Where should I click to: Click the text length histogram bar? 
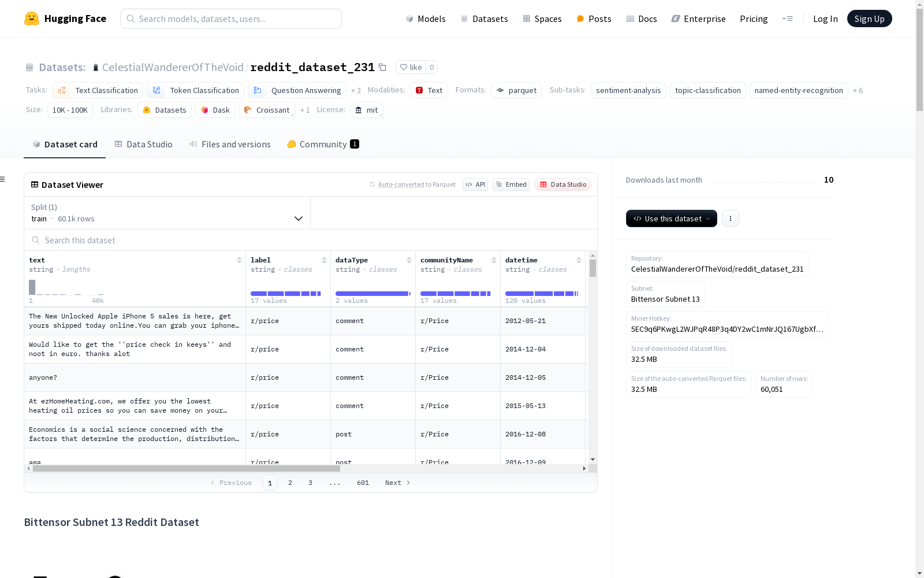(x=32, y=287)
